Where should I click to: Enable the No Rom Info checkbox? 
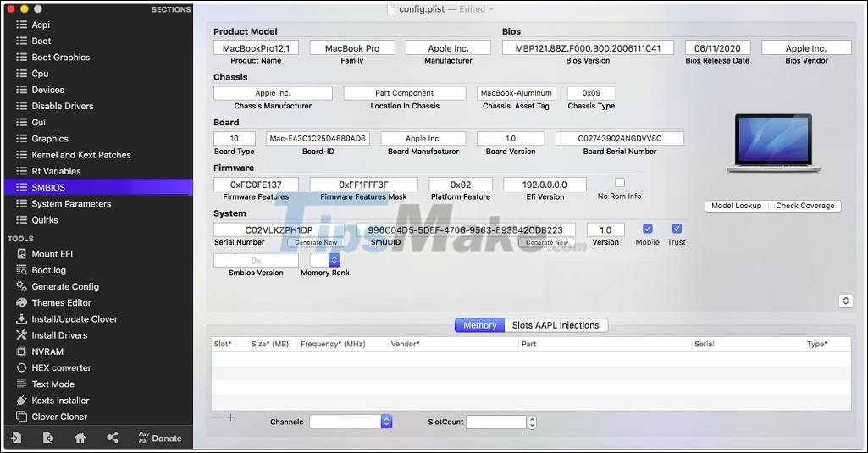(x=620, y=182)
